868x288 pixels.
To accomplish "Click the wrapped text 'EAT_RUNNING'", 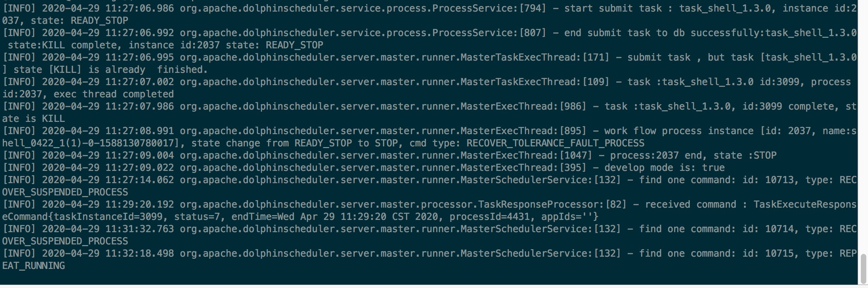I will coord(33,266).
